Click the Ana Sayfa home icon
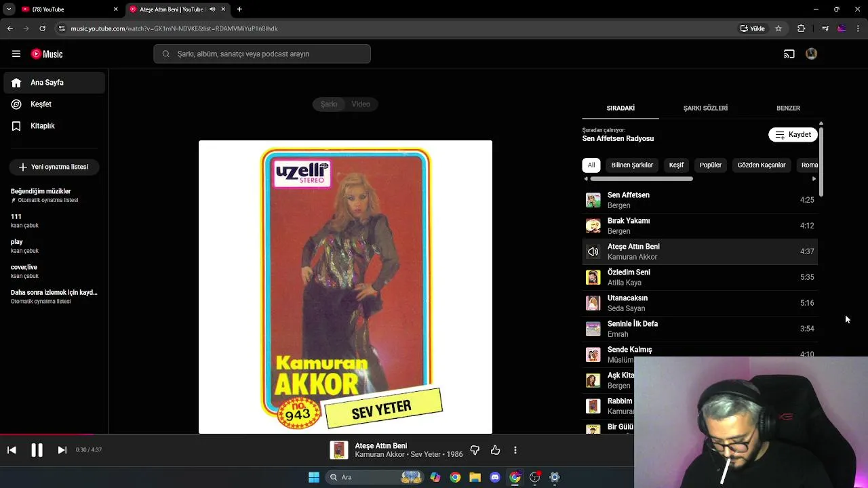 (16, 83)
